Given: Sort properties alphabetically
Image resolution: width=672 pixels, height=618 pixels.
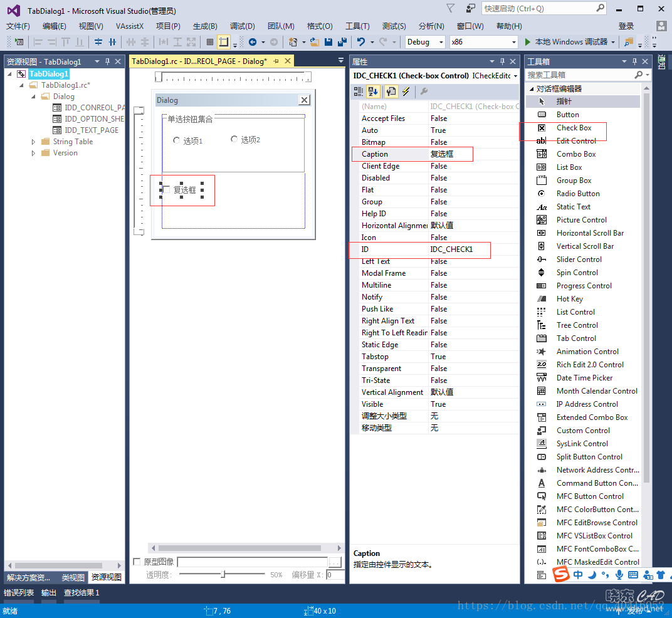Looking at the screenshot, I should coord(373,92).
